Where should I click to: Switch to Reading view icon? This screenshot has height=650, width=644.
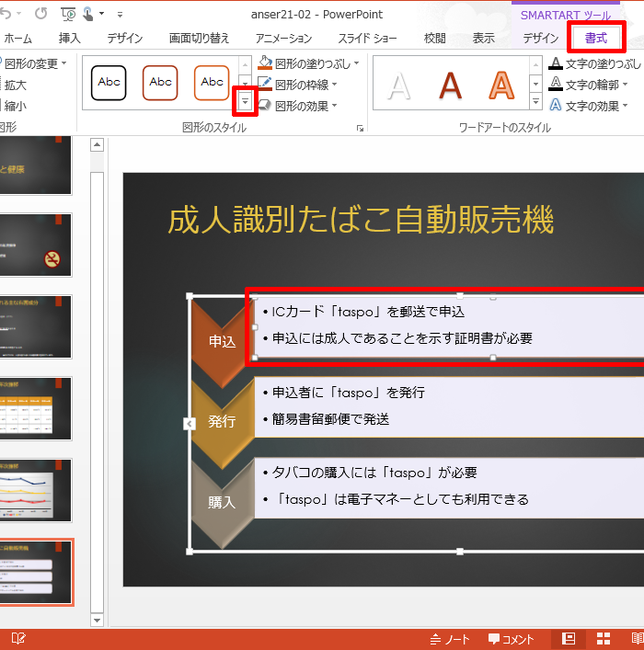click(x=638, y=639)
